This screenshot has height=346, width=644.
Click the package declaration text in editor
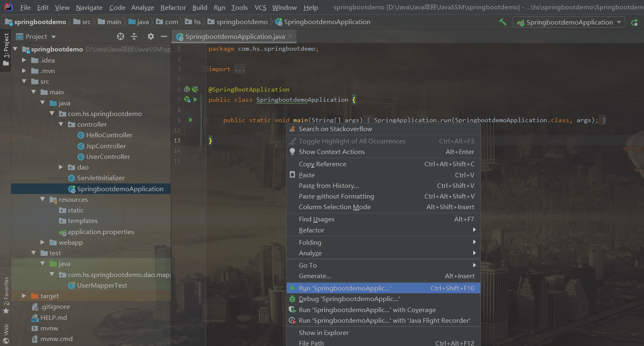[263, 49]
